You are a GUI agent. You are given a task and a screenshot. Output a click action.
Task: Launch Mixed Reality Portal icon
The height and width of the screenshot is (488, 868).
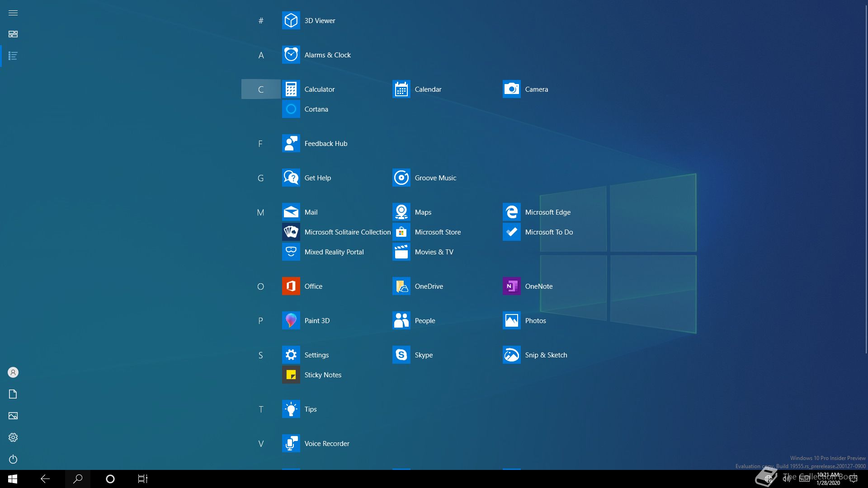291,252
